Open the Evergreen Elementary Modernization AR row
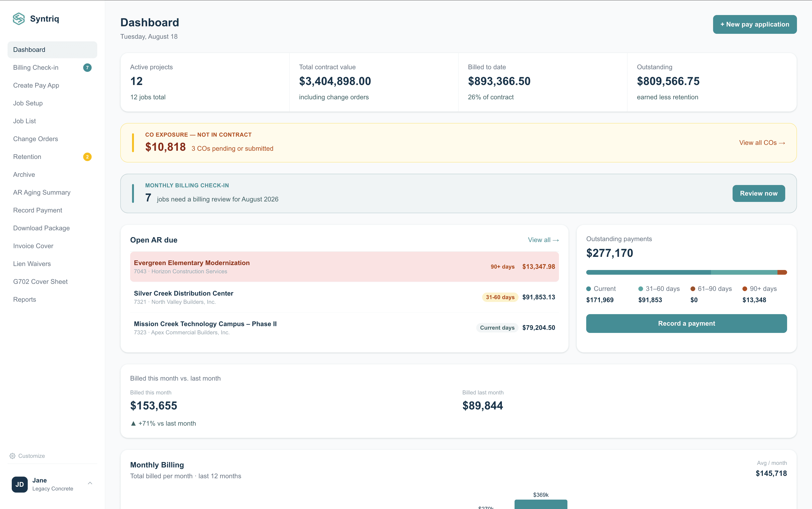The height and width of the screenshot is (509, 812). click(x=344, y=267)
